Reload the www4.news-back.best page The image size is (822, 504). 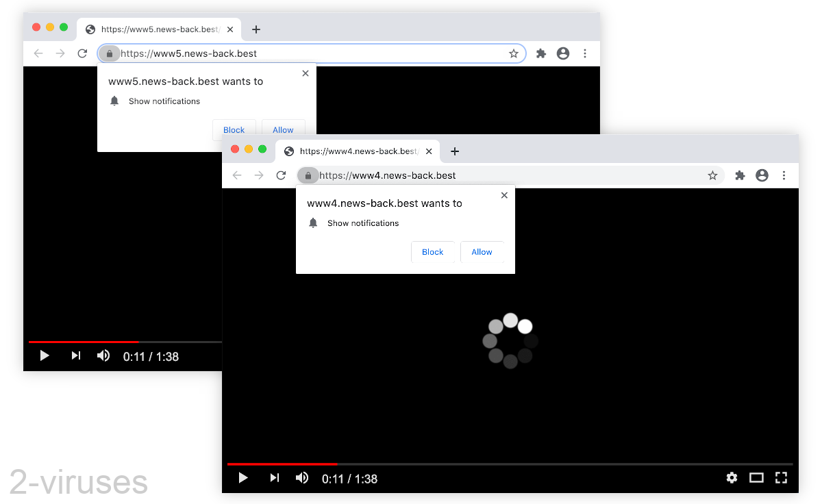[x=281, y=175]
